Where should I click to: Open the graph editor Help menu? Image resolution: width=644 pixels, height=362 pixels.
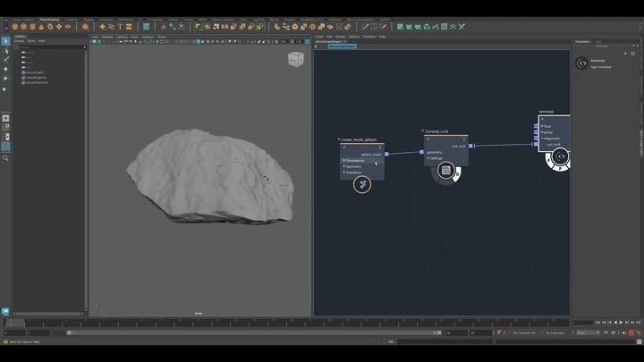click(382, 37)
